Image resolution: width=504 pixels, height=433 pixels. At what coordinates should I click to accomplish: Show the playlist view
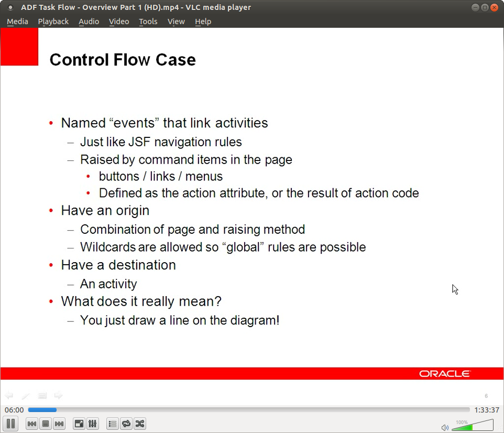tap(112, 424)
